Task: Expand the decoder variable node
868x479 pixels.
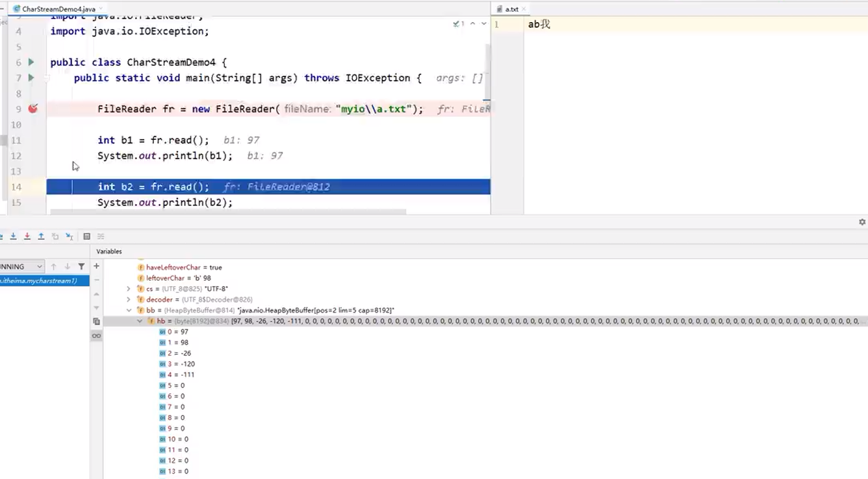Action: pos(129,300)
